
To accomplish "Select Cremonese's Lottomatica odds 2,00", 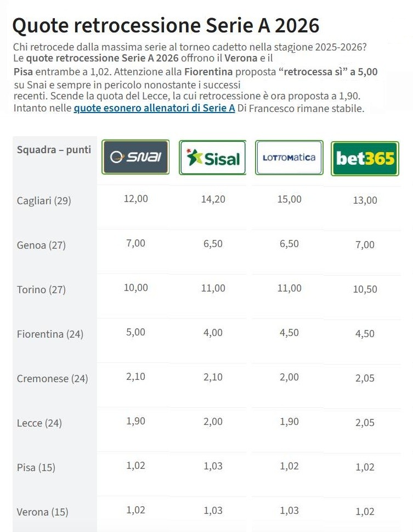I will [x=289, y=377].
